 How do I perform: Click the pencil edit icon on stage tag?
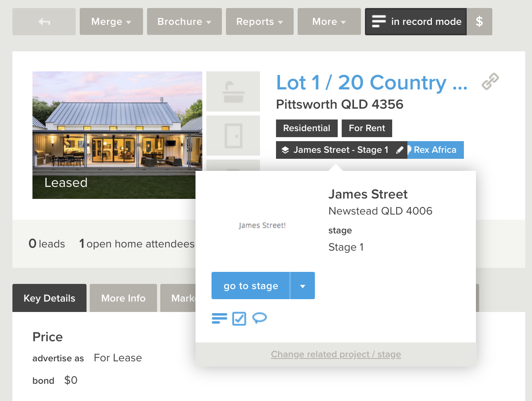tap(399, 150)
